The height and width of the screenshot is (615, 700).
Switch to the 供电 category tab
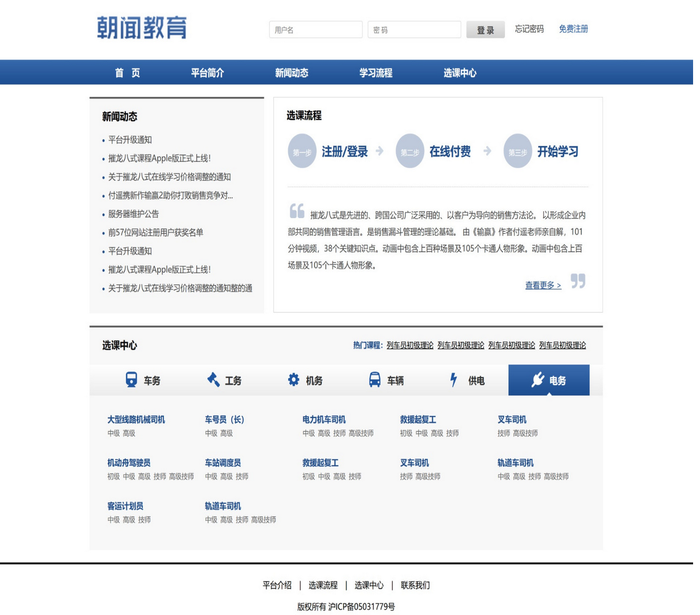(468, 379)
